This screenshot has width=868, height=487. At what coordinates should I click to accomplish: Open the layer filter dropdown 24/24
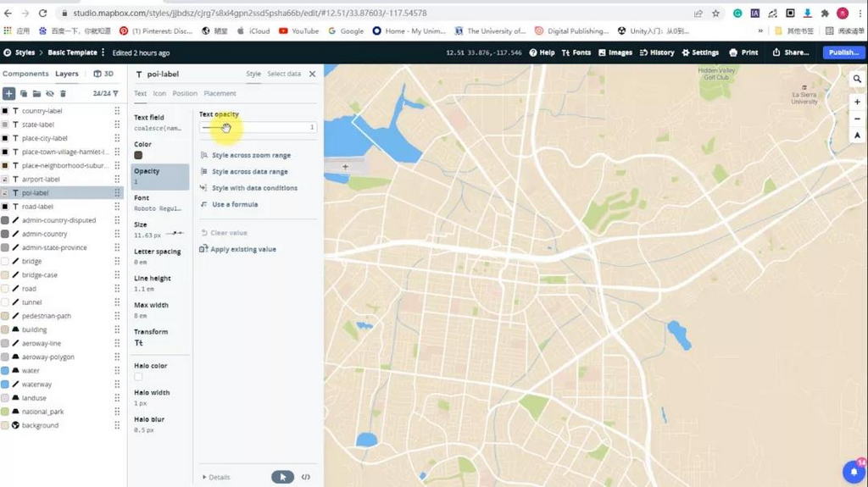[x=106, y=93]
